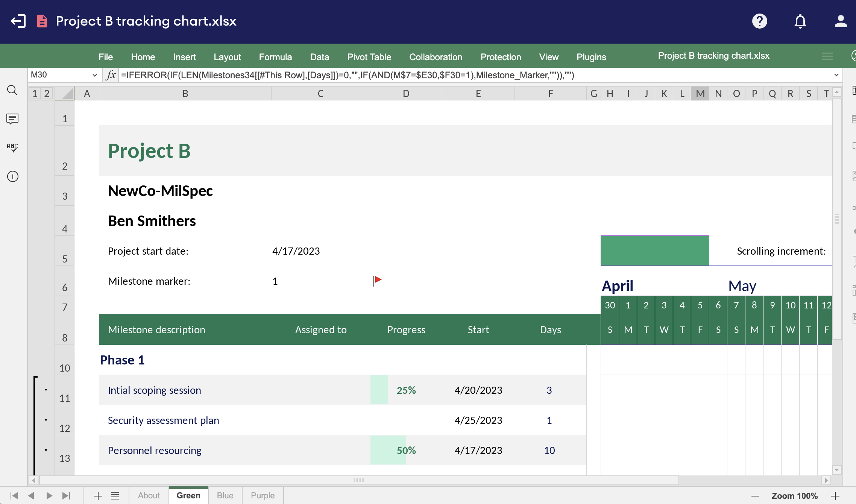Click the vertical scrollbar down arrow
Image resolution: width=856 pixels, height=504 pixels.
(x=836, y=470)
